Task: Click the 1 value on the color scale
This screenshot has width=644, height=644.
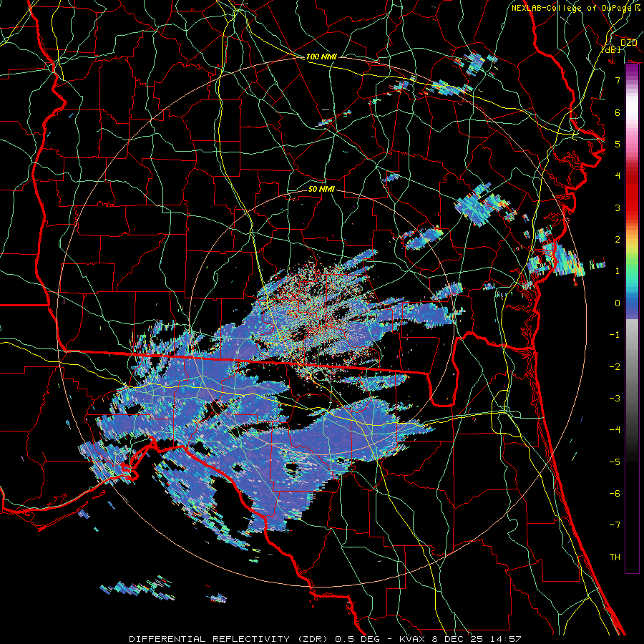Action: pyautogui.click(x=618, y=271)
